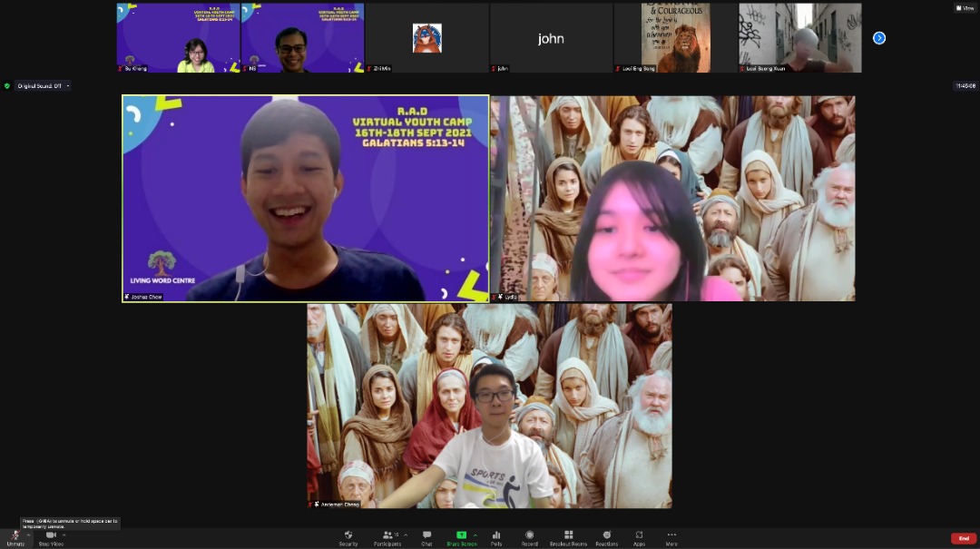The width and height of the screenshot is (980, 549).
Task: Show next participants with blue arrow
Action: pyautogui.click(x=878, y=38)
